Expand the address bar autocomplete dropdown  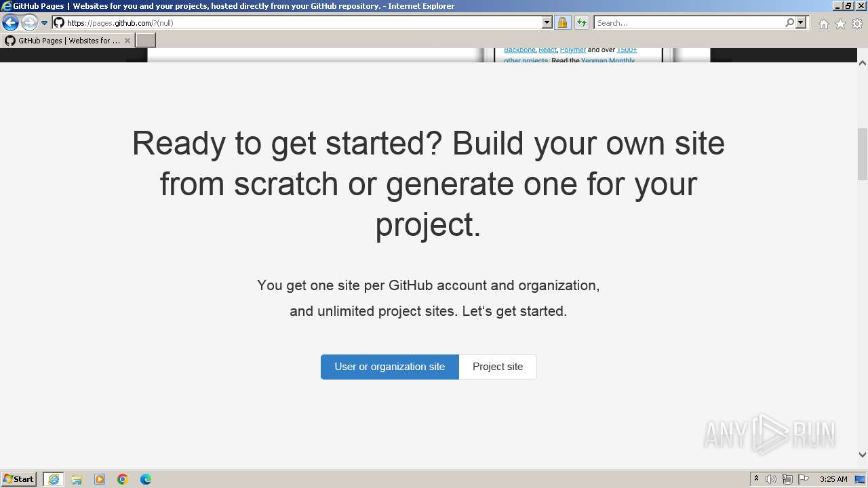pyautogui.click(x=547, y=23)
